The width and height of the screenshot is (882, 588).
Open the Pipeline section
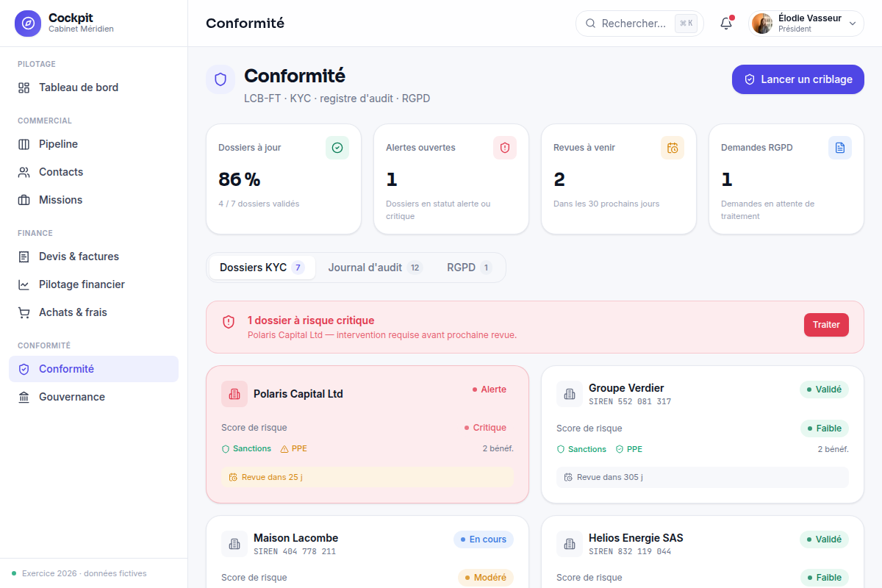tap(93, 144)
